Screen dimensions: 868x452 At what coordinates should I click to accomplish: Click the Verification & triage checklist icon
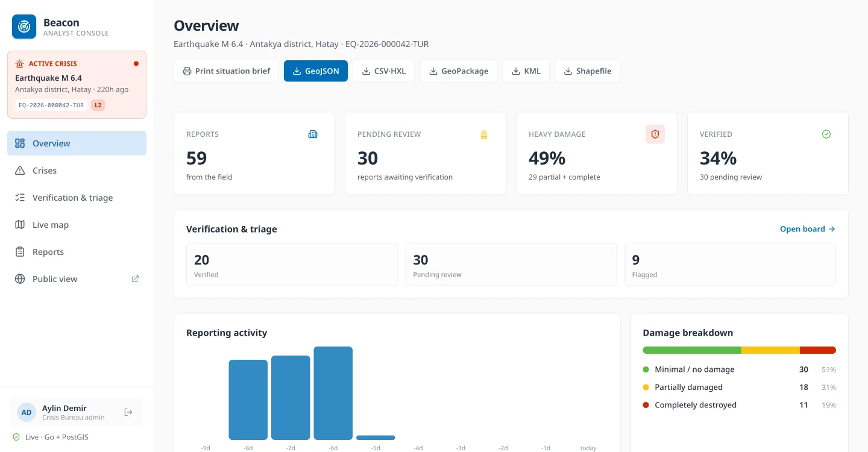point(20,198)
